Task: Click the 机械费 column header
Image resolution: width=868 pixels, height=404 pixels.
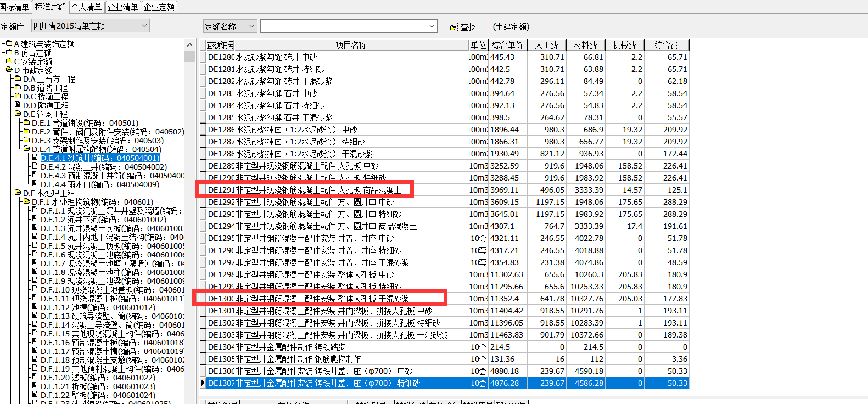Action: 625,45
